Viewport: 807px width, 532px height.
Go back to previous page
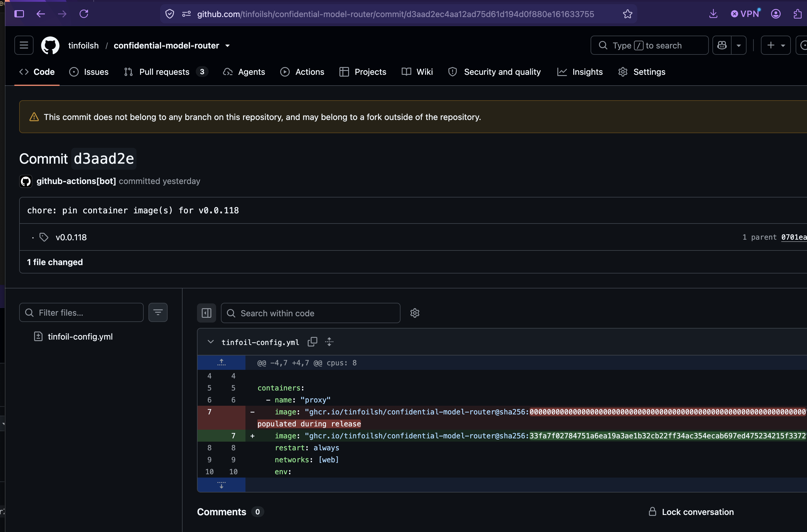pos(41,14)
